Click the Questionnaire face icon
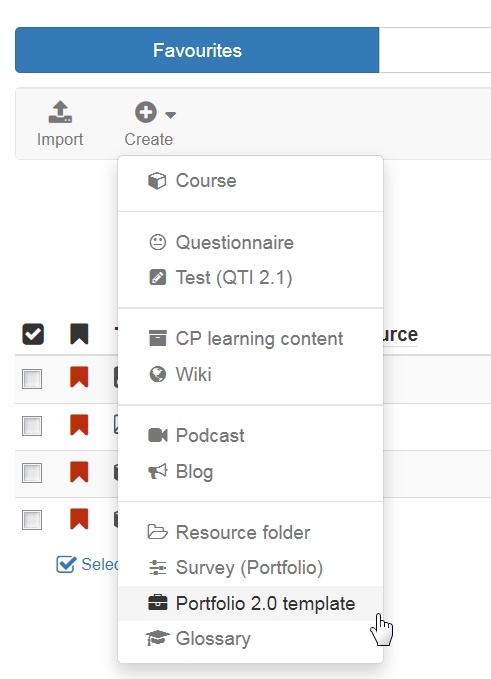The image size is (491, 679). pyautogui.click(x=157, y=242)
